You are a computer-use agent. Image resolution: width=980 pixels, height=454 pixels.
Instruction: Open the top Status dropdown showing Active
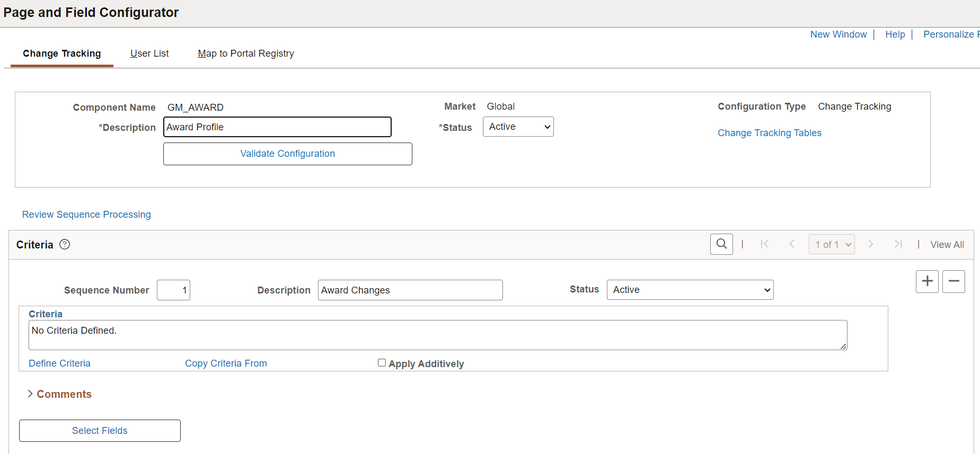(x=518, y=127)
